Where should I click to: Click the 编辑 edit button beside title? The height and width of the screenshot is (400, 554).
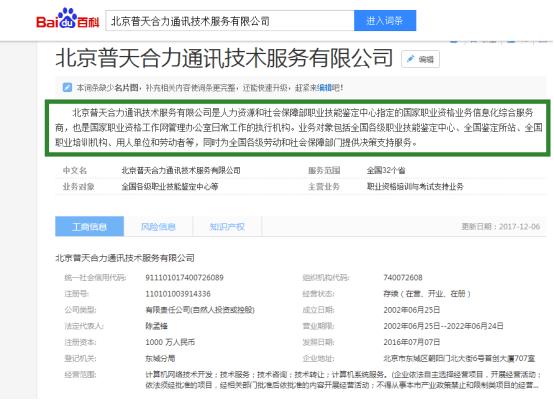(420, 59)
